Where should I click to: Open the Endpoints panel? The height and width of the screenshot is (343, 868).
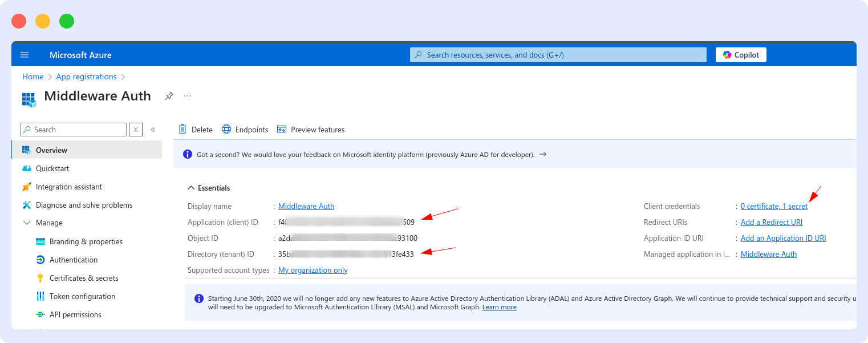(245, 130)
